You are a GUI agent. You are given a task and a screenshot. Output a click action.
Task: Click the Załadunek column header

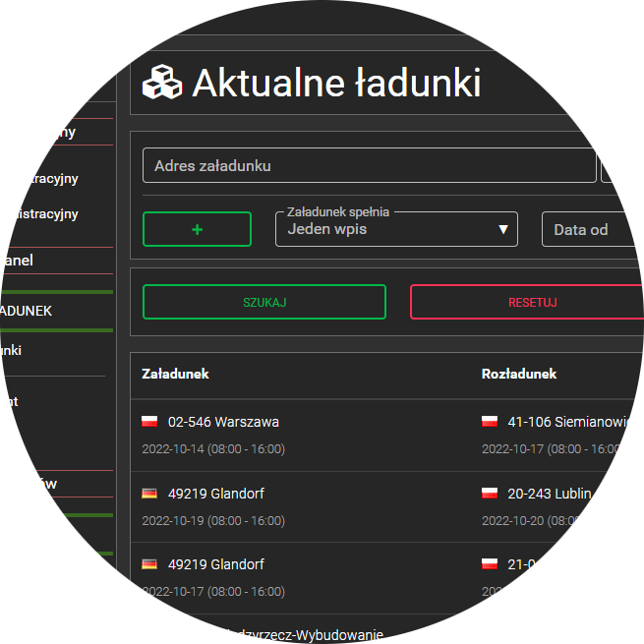(x=175, y=374)
